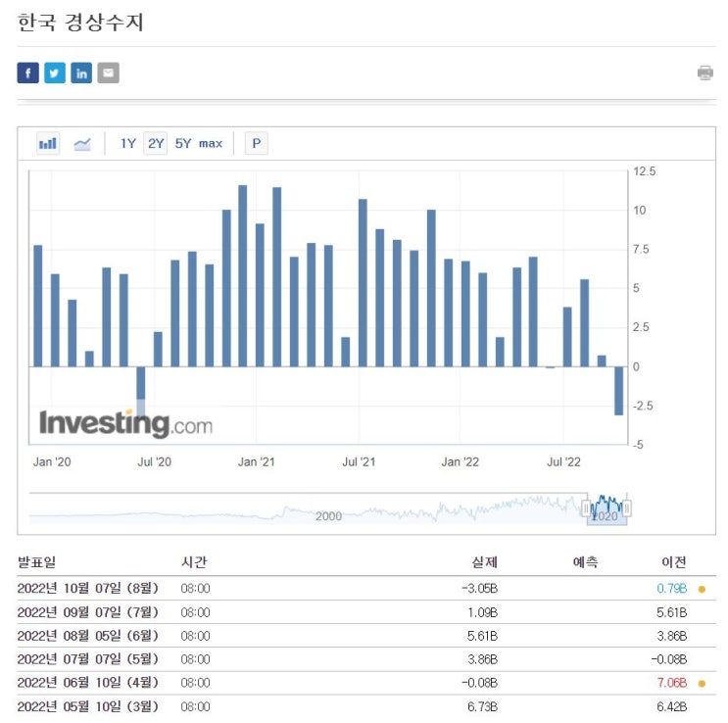Share page on Facebook icon
728x723 pixels.
pos(27,72)
